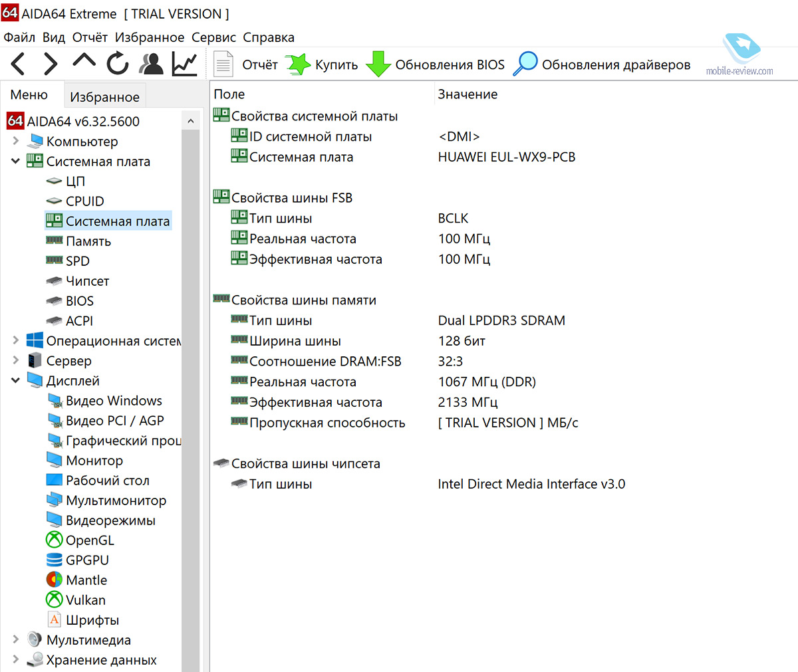
Task: Select the HUAWEI EUL-WX9-PCB value
Action: [507, 157]
